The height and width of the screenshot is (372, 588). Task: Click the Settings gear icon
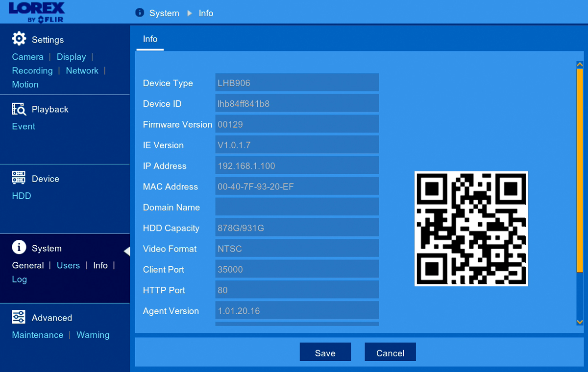click(19, 39)
